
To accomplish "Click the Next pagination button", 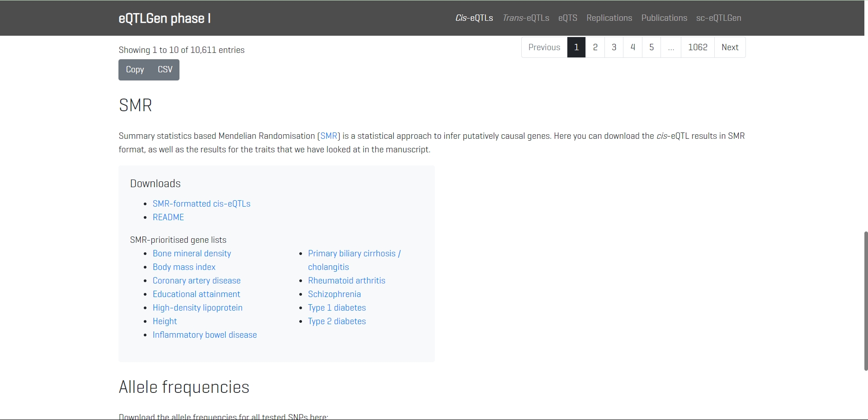I will pos(730,47).
